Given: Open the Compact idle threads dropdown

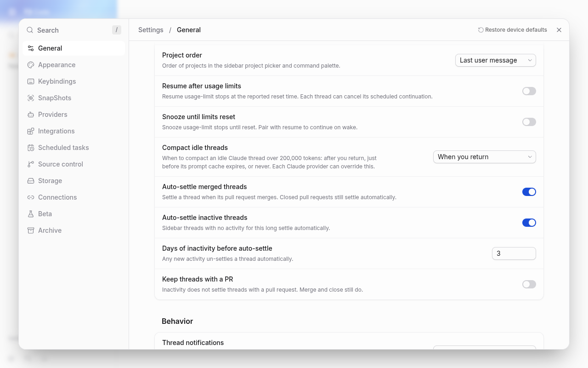Looking at the screenshot, I should [485, 157].
